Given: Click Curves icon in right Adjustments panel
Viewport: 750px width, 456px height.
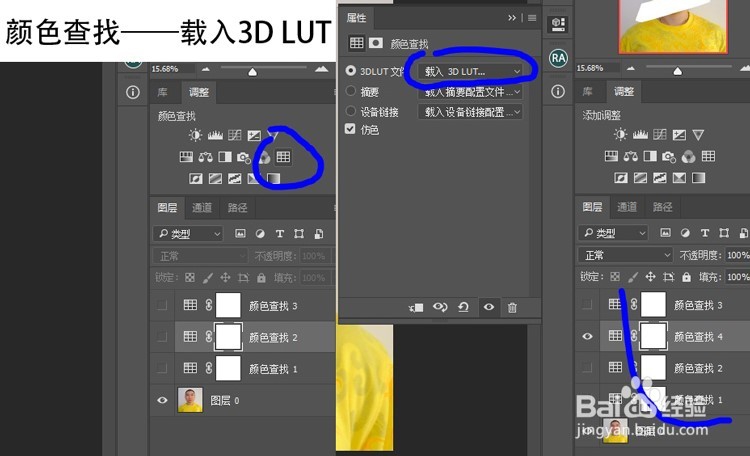Looking at the screenshot, I should tap(660, 135).
